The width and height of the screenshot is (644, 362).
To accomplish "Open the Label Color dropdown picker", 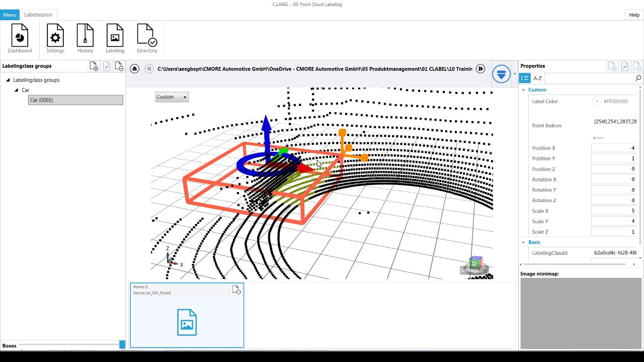I will [x=597, y=102].
